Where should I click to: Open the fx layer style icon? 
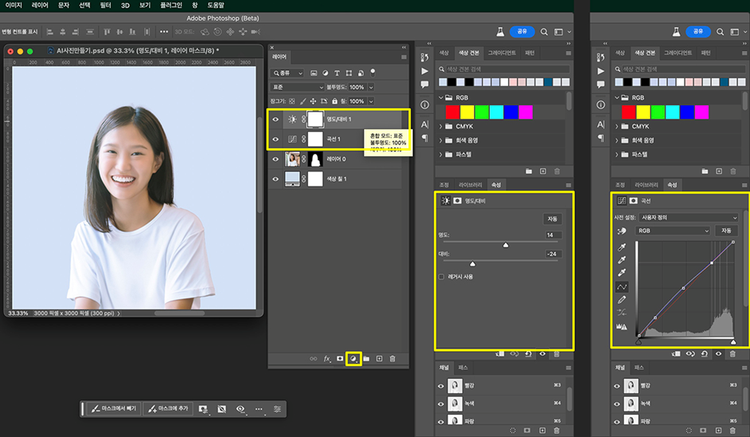(327, 358)
